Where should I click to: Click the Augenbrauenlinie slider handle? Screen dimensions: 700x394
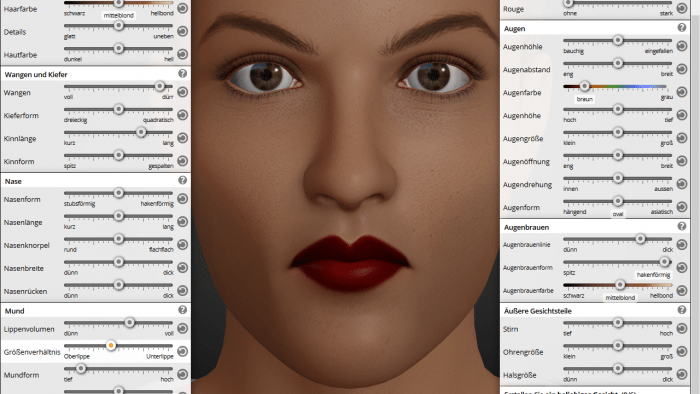(x=640, y=239)
